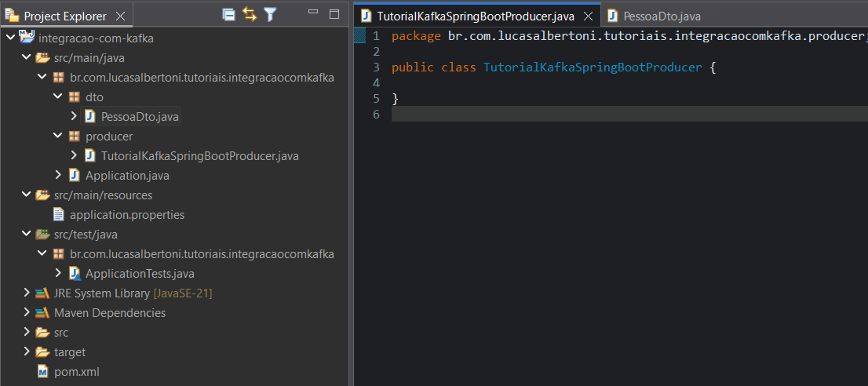Click the integracao-com-kafka project icon
868x386 pixels.
[27, 38]
